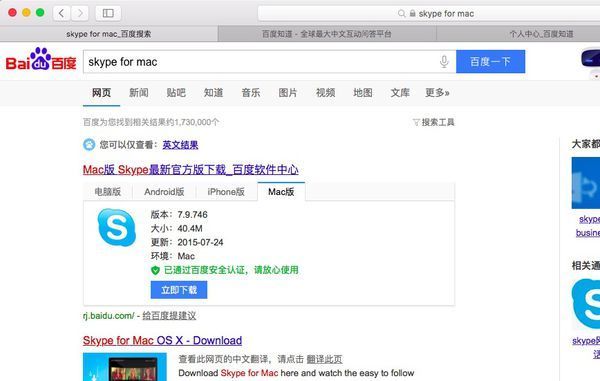Click the Skype for Mac video thumbnail
The image size is (600, 381).
click(125, 367)
